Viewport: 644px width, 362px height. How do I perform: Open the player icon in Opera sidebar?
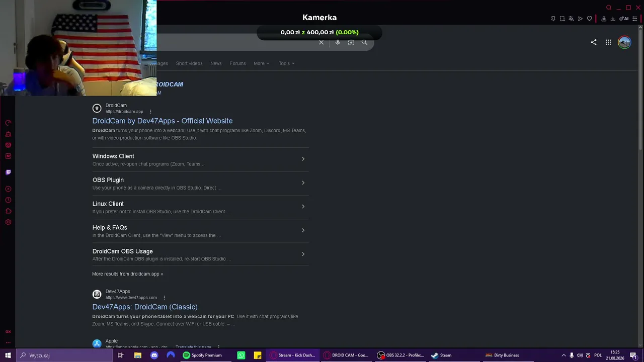(x=8, y=189)
